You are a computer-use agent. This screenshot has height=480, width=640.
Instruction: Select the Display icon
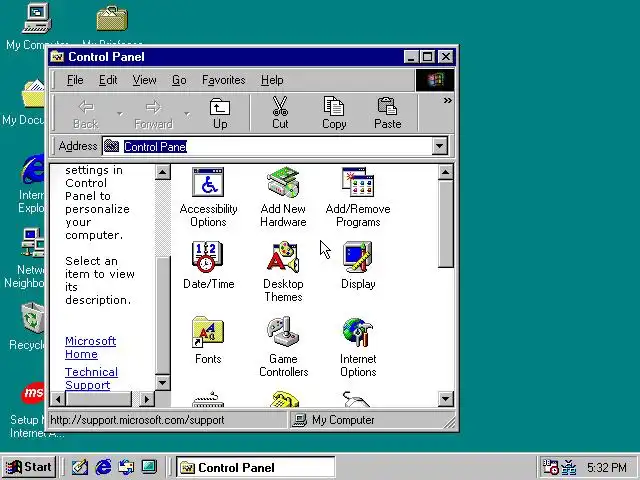click(358, 265)
